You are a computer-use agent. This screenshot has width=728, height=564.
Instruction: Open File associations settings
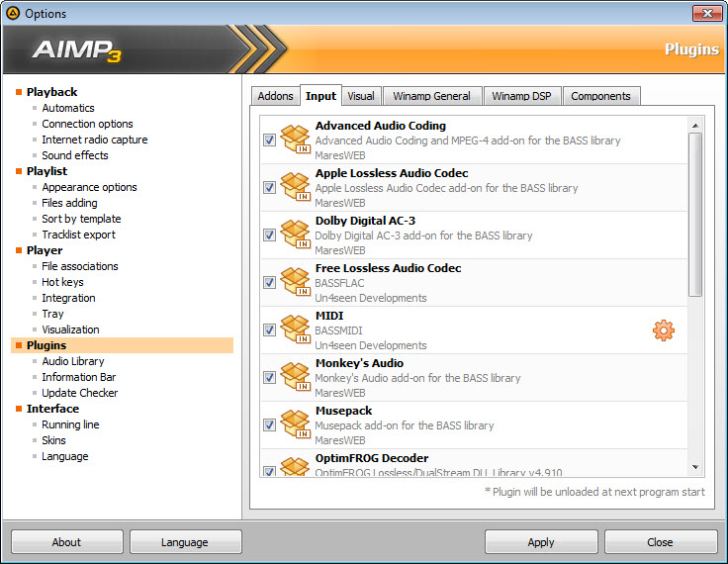tap(80, 266)
